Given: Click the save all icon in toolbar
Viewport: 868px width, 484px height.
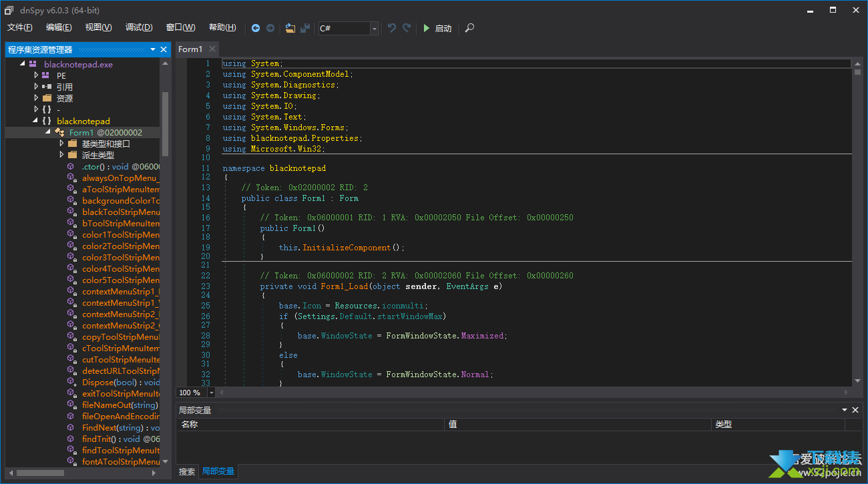Looking at the screenshot, I should 305,28.
